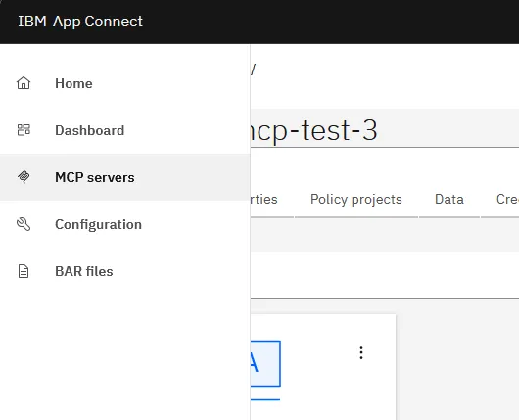Click the Home house icon

pos(24,83)
